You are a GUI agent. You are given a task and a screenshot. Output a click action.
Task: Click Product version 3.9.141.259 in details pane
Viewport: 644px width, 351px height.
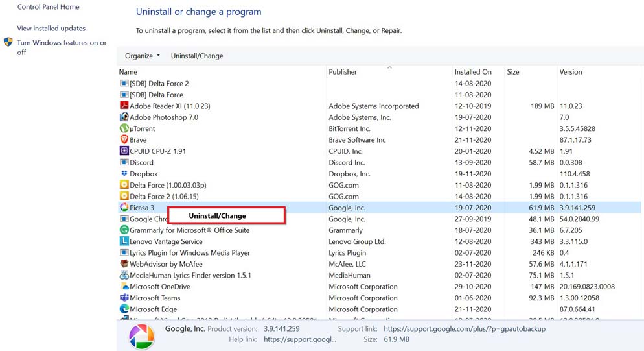click(x=281, y=329)
